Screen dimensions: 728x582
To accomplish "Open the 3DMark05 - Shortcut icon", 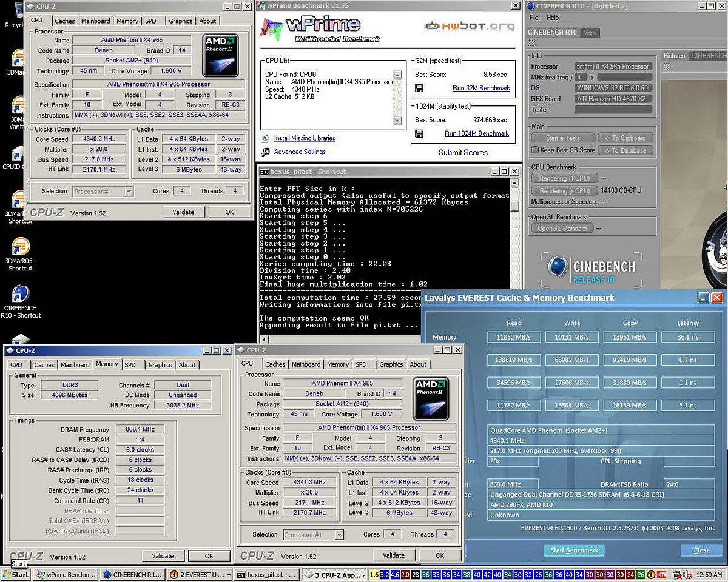I will (x=20, y=253).
